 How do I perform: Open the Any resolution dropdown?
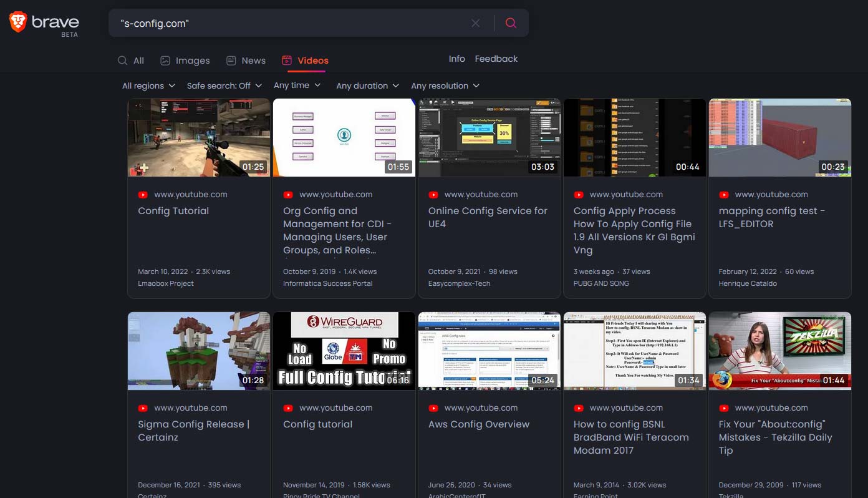coord(445,85)
